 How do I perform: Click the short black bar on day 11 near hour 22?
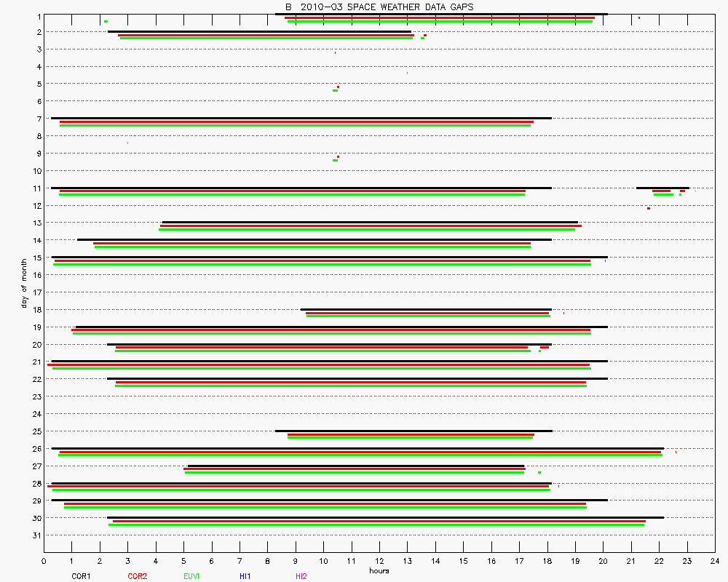click(x=662, y=188)
